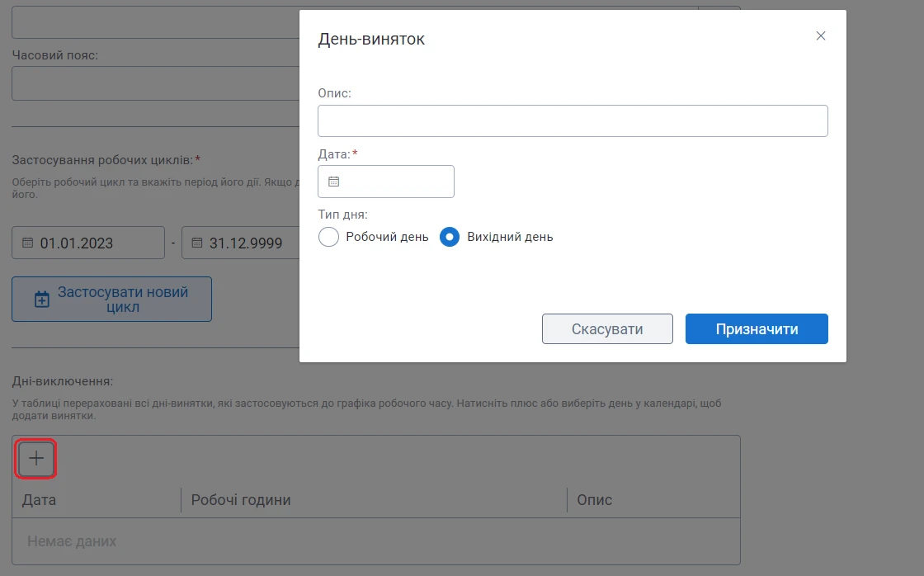Screen dimensions: 924x576
Task: Confirm with the Призначити button
Action: [x=757, y=329]
